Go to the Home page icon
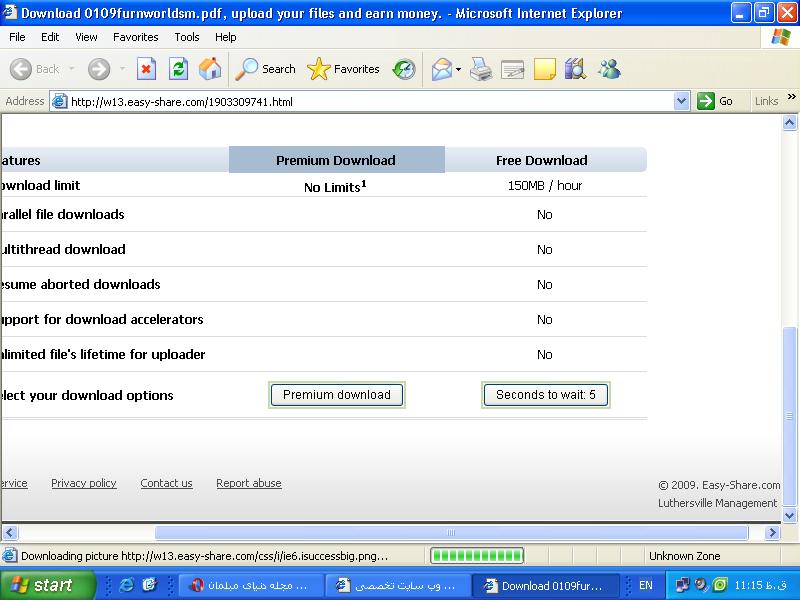 coord(210,69)
